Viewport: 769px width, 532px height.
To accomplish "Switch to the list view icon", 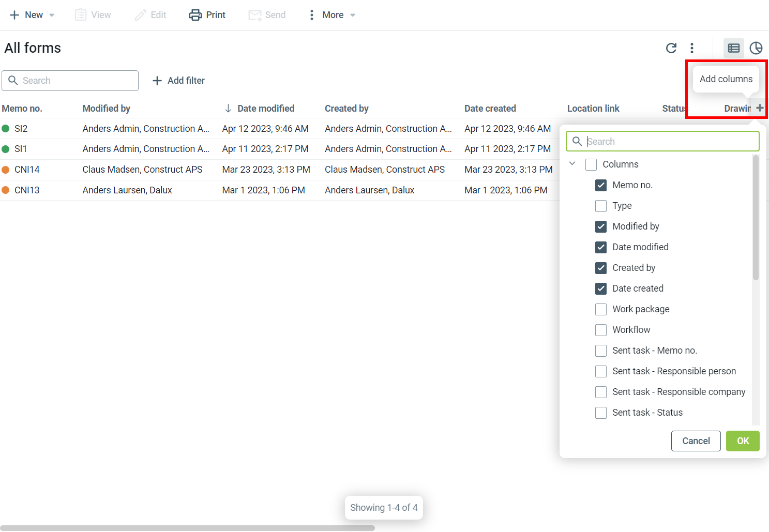I will tap(733, 48).
